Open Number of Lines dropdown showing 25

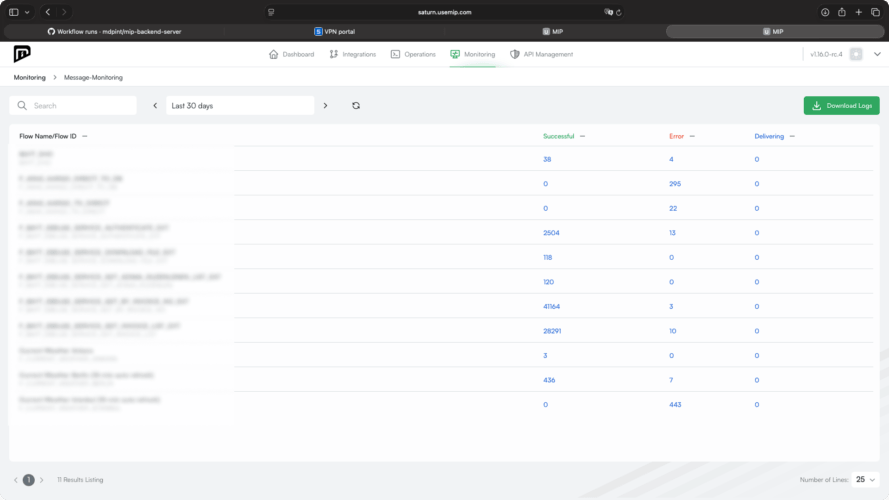coord(865,480)
